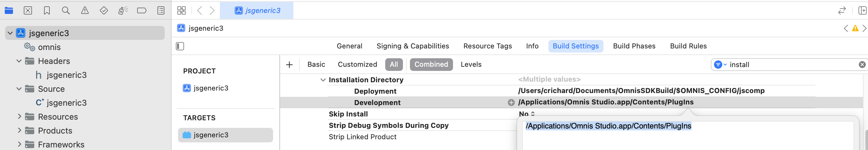Toggle the Combined settings view
Viewport: 868px width, 150px height.
[431, 64]
